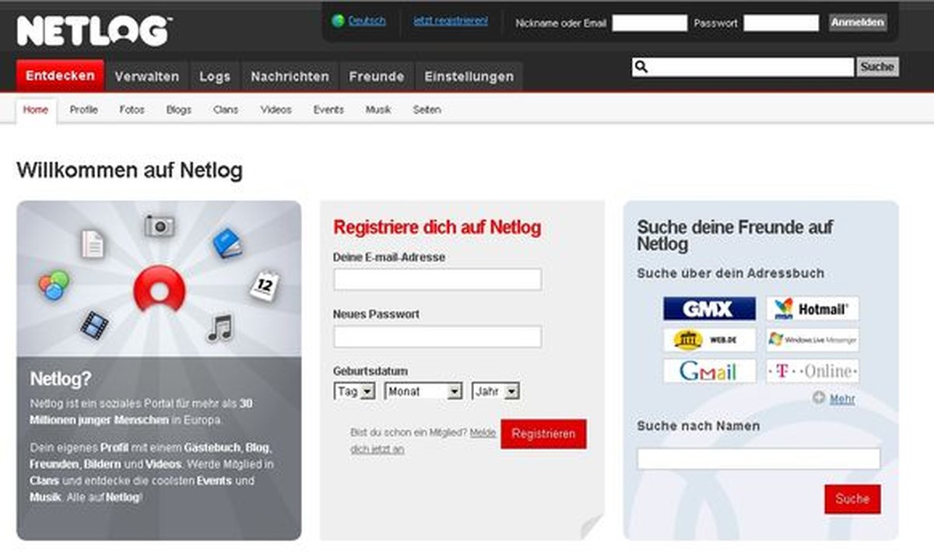Image resolution: width=934 pixels, height=560 pixels.
Task: Click the Anmelden login button
Action: click(x=858, y=23)
